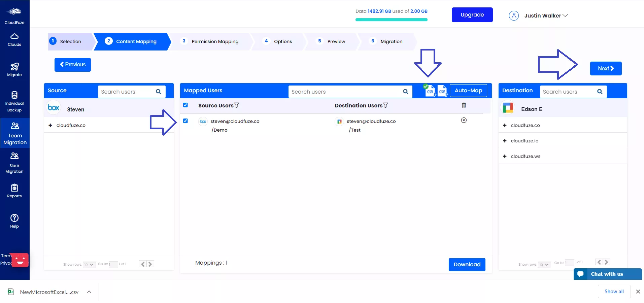
Task: Open the Reports section
Action: (14, 191)
